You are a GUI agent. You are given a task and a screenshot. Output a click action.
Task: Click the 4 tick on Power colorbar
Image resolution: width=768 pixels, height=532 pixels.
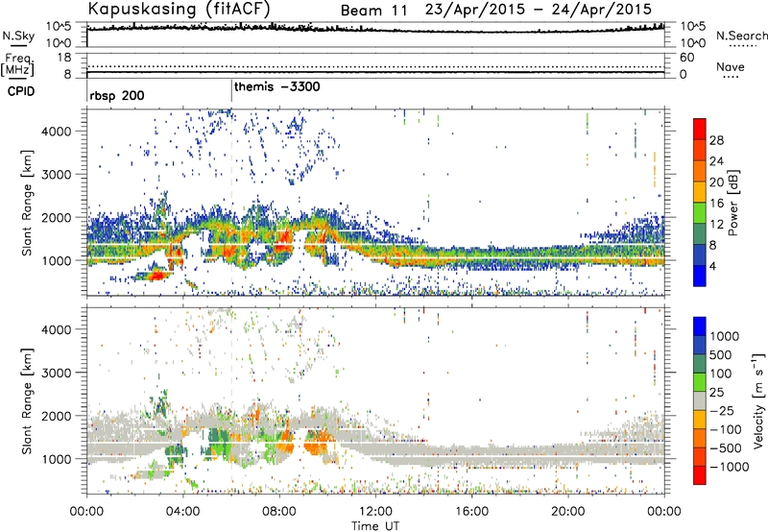tap(713, 266)
